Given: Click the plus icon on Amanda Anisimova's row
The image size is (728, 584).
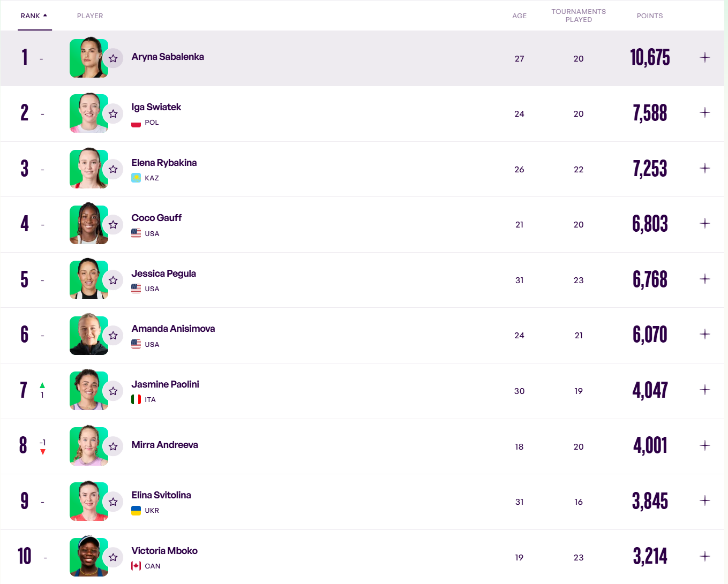Looking at the screenshot, I should 705,334.
